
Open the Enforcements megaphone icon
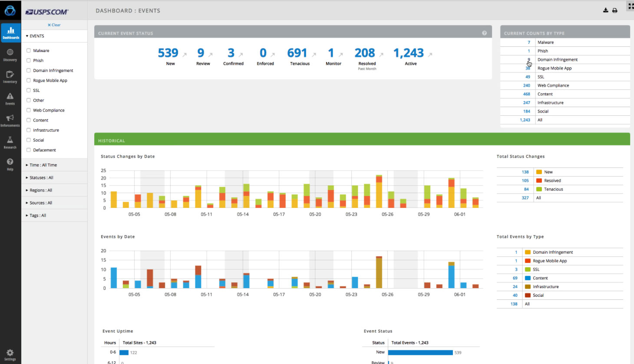(10, 120)
